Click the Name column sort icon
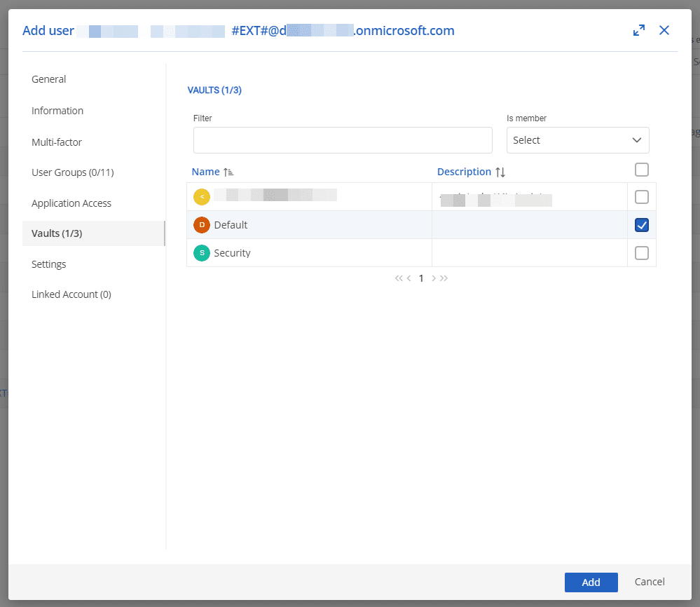700x607 pixels. tap(228, 172)
